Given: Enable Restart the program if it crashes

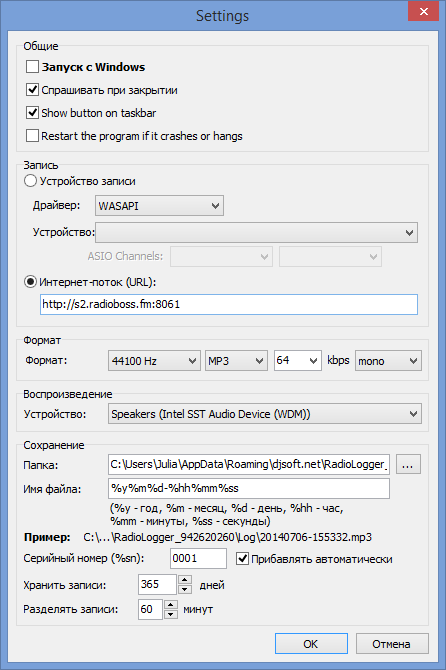Looking at the screenshot, I should coord(32,136).
